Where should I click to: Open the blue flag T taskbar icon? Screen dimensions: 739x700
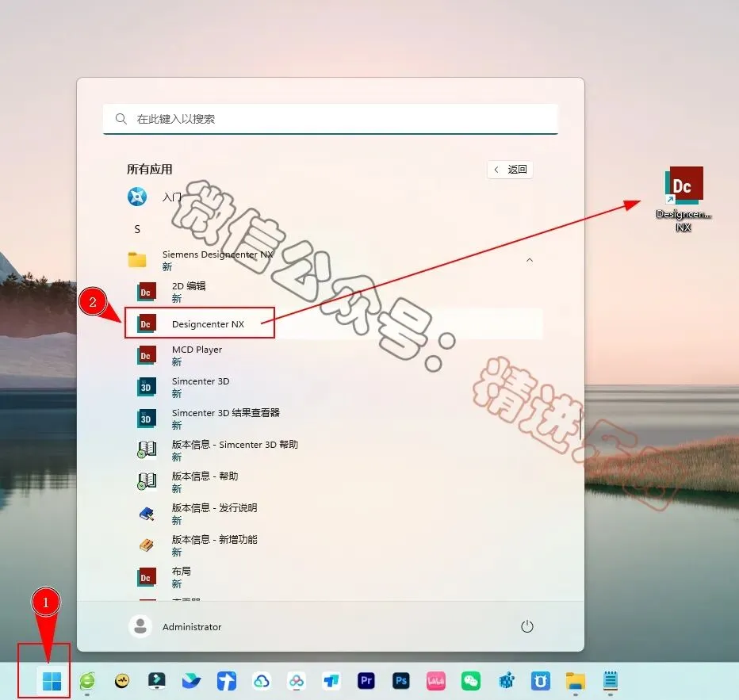click(x=331, y=681)
